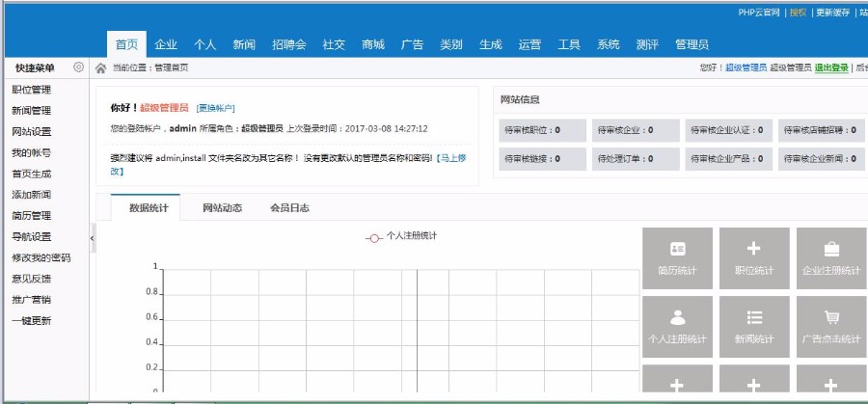Collapse the left sidebar with arrow handle
The width and height of the screenshot is (868, 404).
tap(93, 238)
